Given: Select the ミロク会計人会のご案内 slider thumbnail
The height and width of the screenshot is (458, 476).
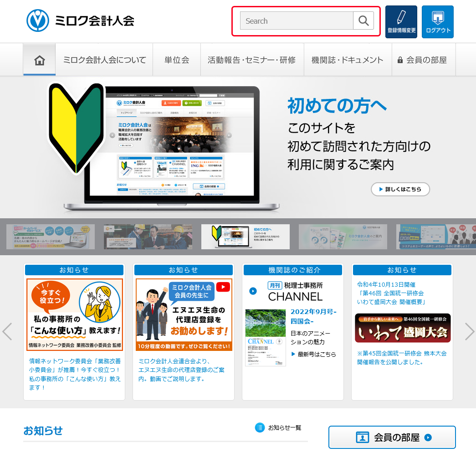Looking at the screenshot, I should click(x=343, y=237).
